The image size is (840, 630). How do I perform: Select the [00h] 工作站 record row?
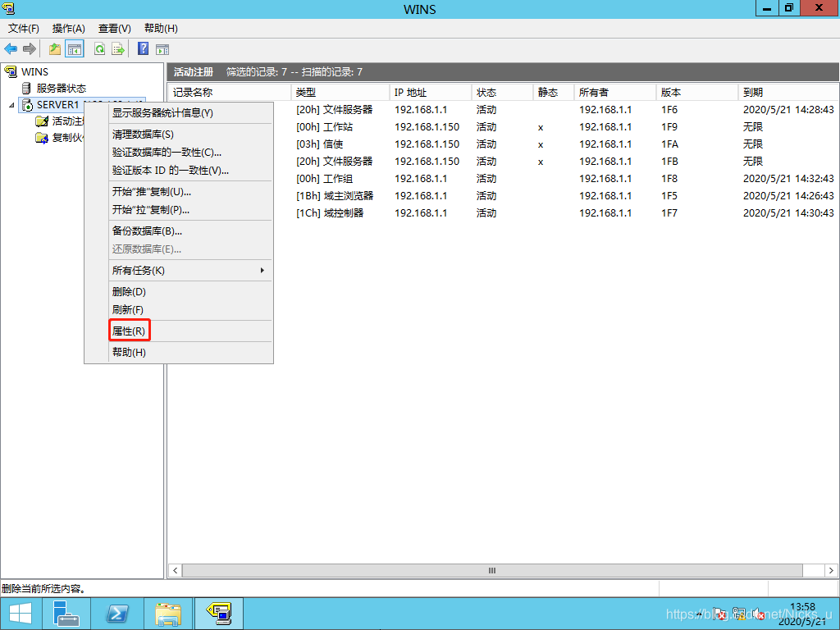pyautogui.click(x=503, y=127)
